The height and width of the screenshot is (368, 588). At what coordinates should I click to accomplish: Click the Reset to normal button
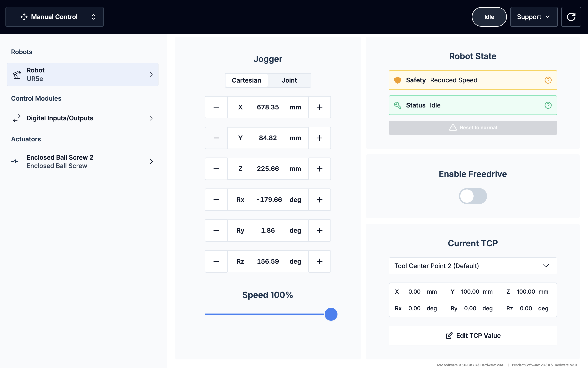pyautogui.click(x=473, y=128)
